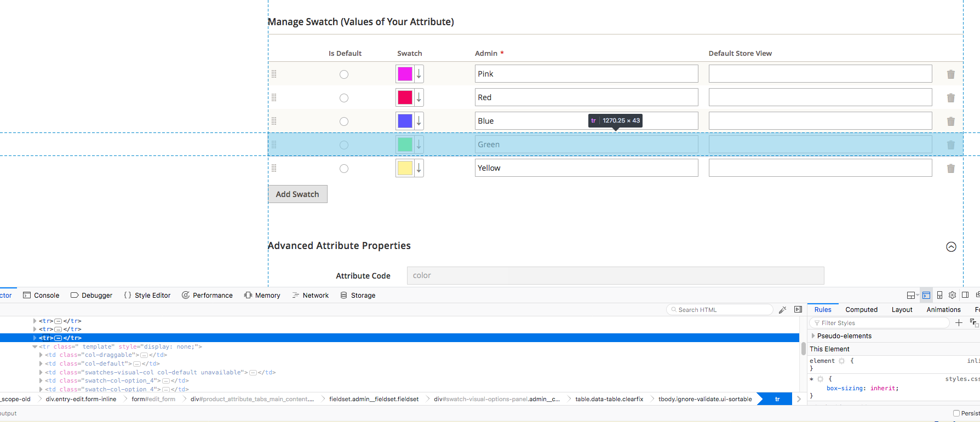
Task: Grab the drag handle for Yellow row
Action: [274, 169]
